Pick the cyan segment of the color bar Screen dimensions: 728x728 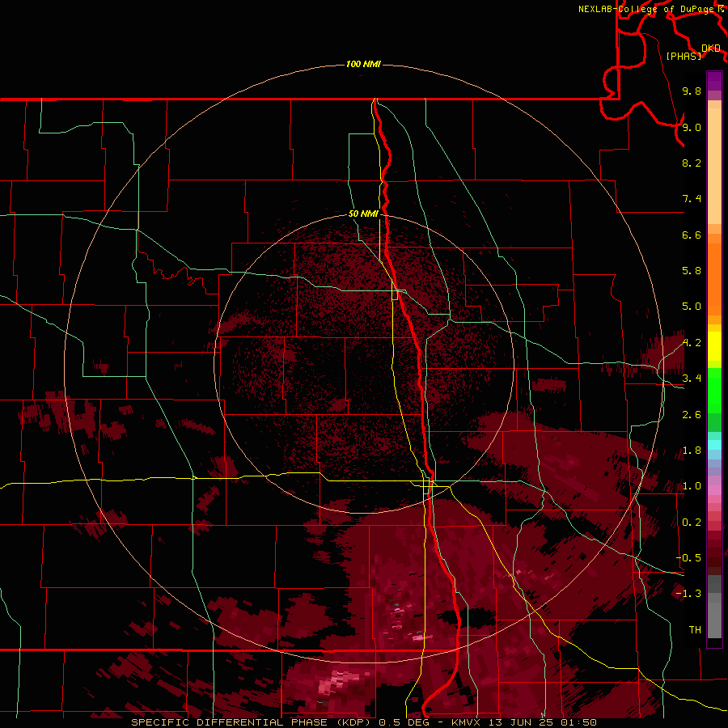pyautogui.click(x=714, y=444)
